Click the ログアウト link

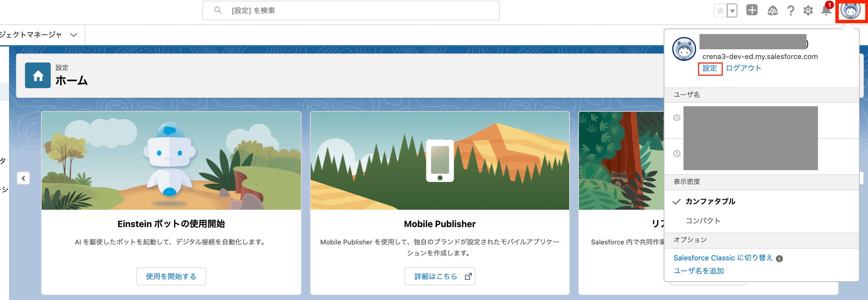[744, 68]
